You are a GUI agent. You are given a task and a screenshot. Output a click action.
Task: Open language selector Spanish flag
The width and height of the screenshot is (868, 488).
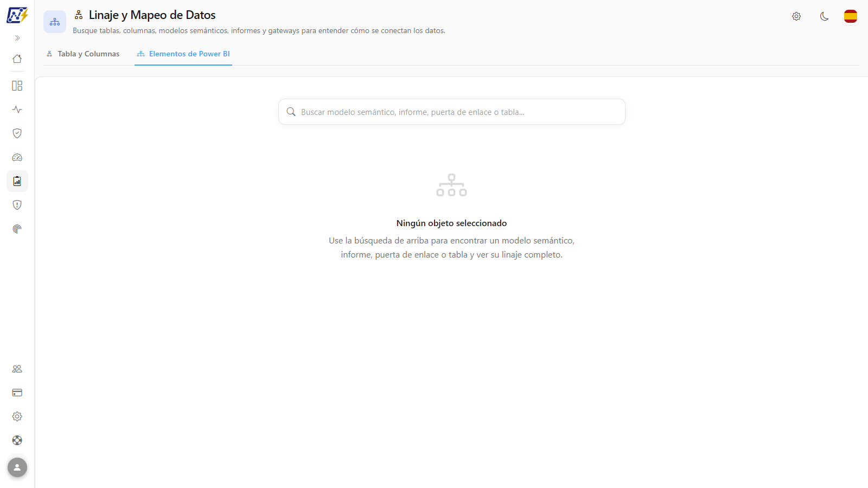click(x=851, y=16)
